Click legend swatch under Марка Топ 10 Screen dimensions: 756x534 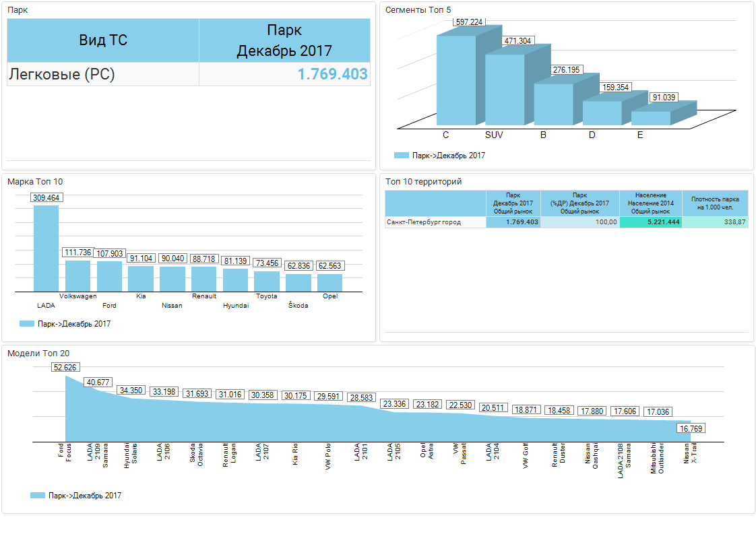pyautogui.click(x=27, y=324)
